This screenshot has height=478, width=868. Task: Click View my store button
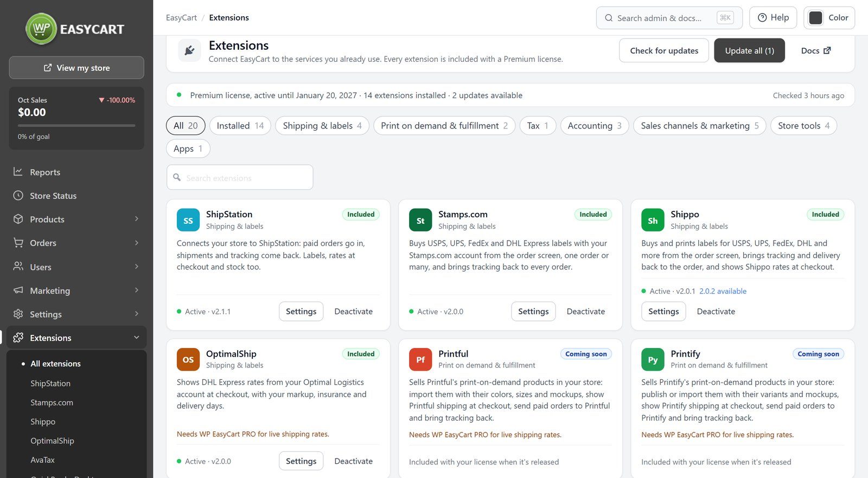click(76, 68)
